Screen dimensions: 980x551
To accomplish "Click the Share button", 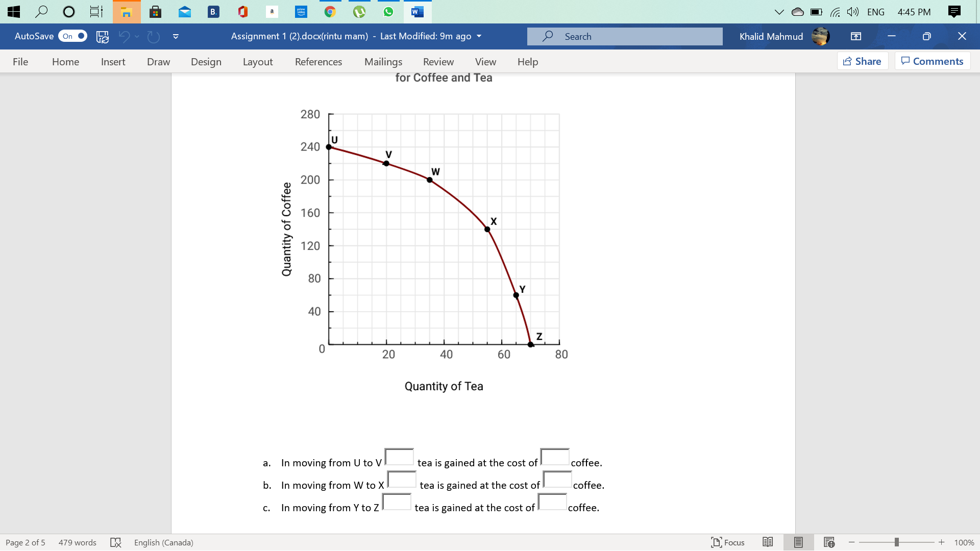I will point(863,61).
